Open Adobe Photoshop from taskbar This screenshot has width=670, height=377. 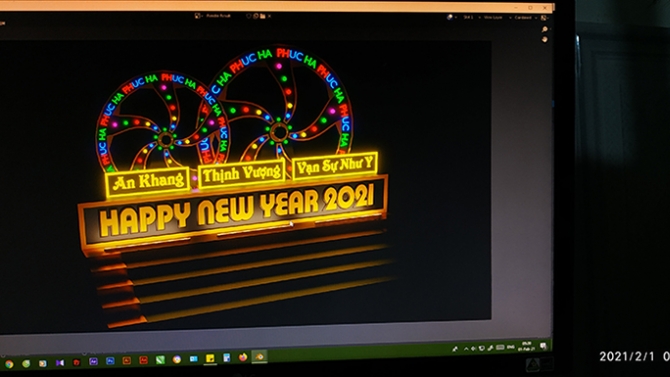tap(110, 361)
